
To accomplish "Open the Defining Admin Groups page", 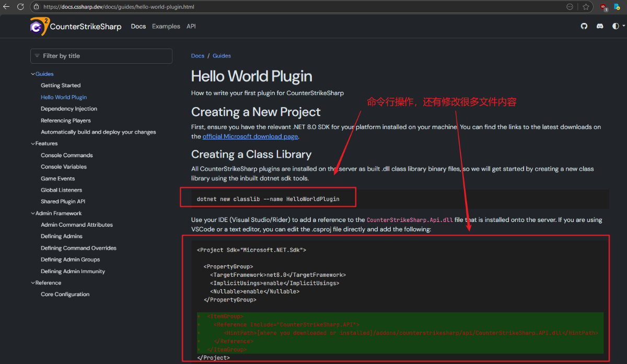I will pos(71,260).
